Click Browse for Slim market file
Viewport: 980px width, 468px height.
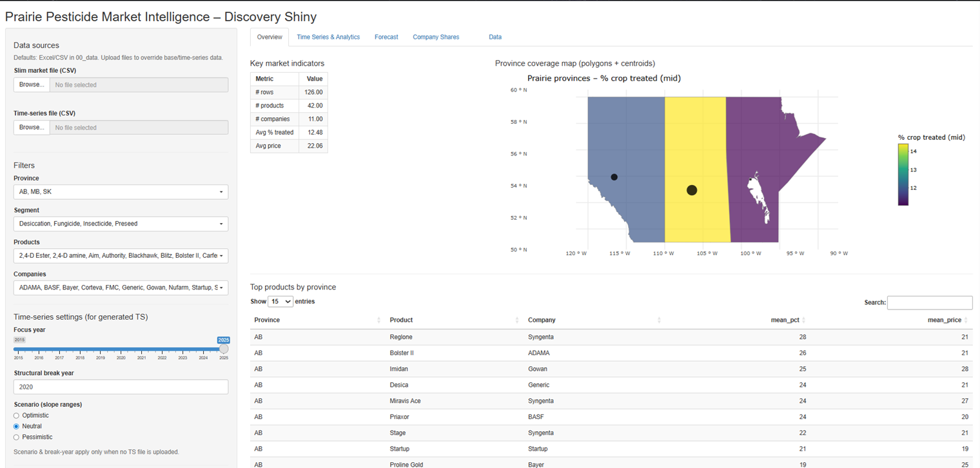(x=32, y=84)
